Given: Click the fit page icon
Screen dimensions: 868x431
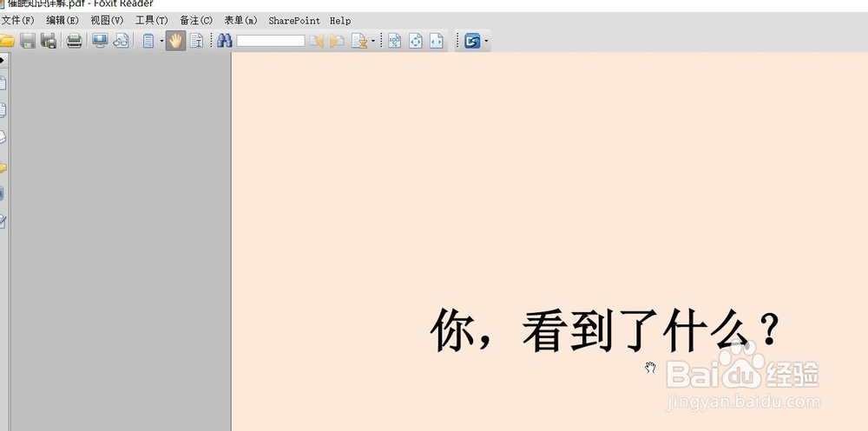Looking at the screenshot, I should (416, 41).
